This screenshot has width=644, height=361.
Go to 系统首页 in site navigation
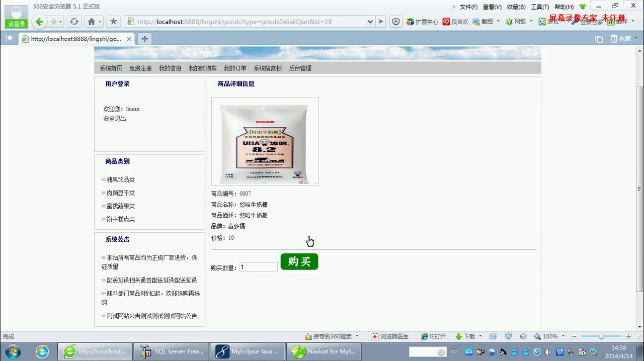pyautogui.click(x=111, y=68)
